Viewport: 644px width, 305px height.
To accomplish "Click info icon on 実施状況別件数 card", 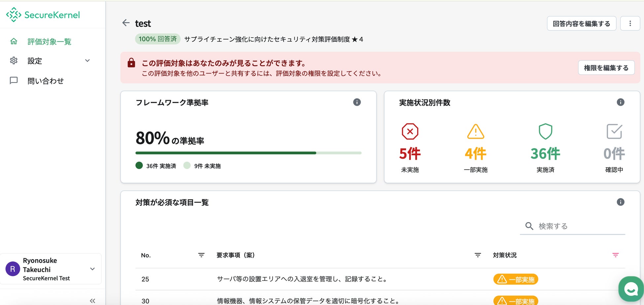I will click(620, 102).
